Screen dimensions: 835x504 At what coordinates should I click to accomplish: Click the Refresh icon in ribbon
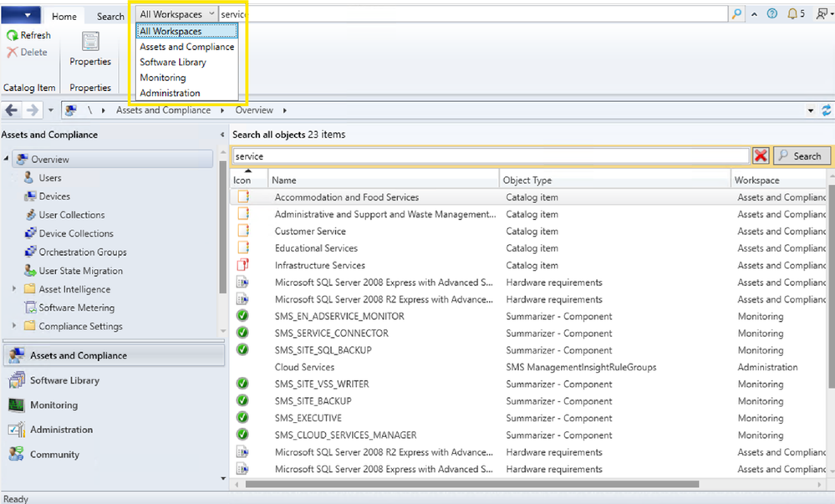tap(13, 35)
